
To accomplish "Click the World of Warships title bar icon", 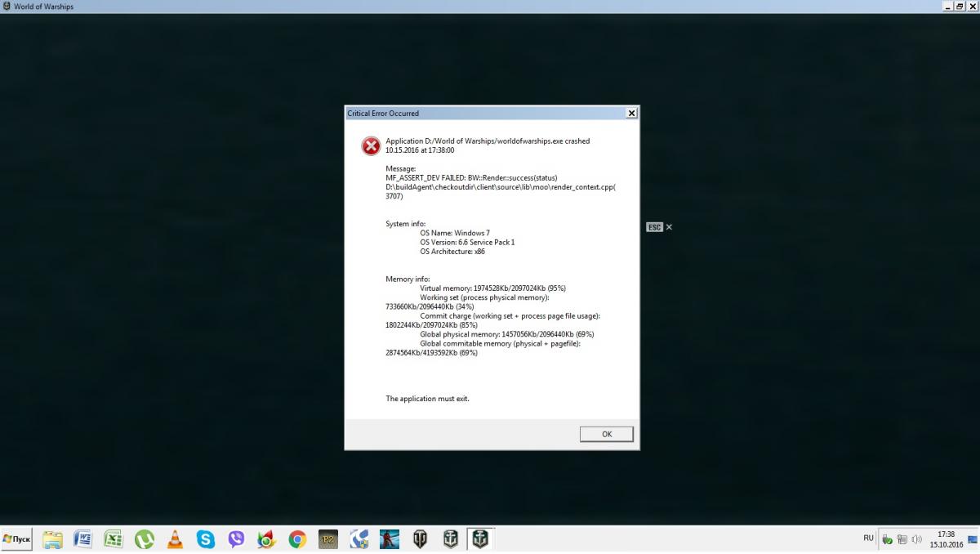I will point(7,7).
